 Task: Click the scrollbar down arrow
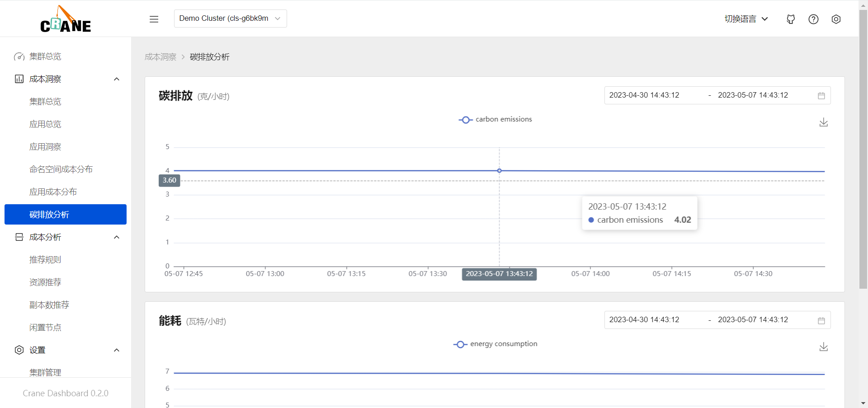click(x=863, y=403)
